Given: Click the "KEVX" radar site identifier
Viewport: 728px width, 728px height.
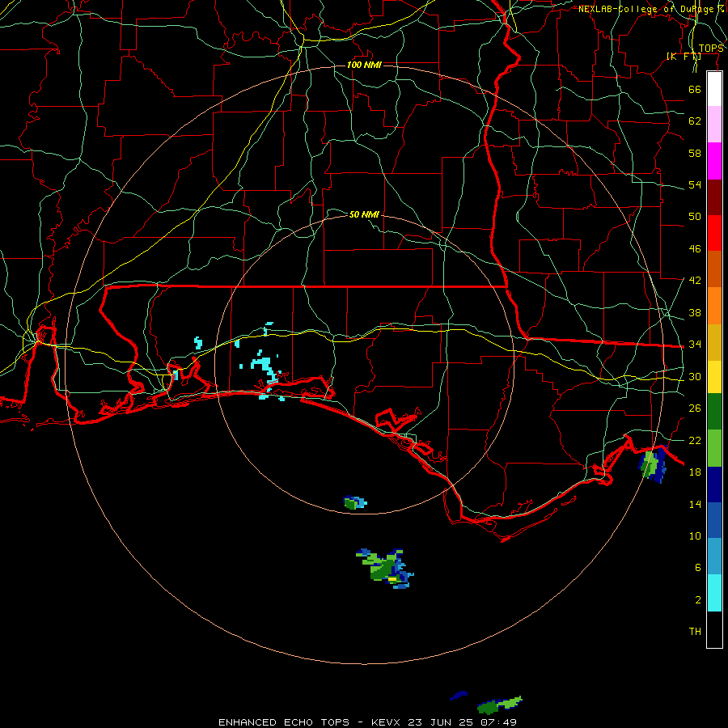Looking at the screenshot, I should (x=385, y=722).
